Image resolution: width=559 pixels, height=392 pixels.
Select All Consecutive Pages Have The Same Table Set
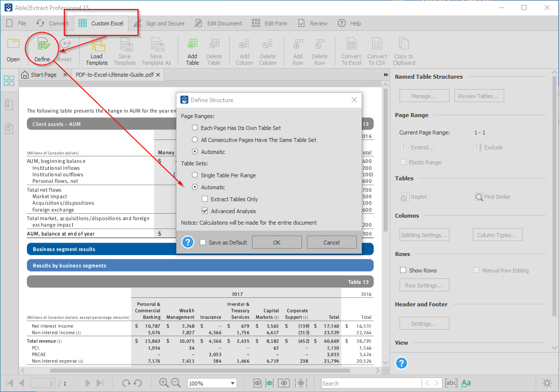click(x=195, y=139)
